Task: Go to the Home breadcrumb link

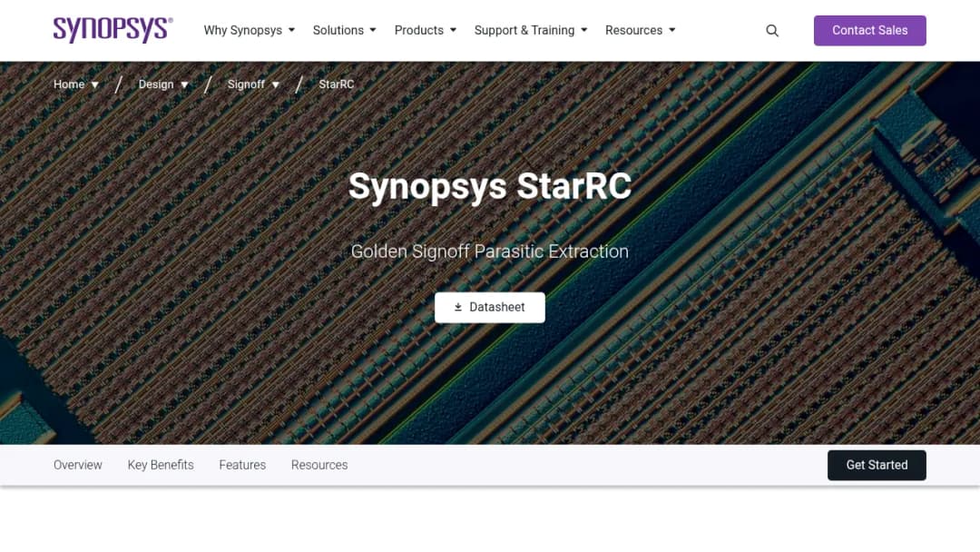Action: (x=69, y=84)
